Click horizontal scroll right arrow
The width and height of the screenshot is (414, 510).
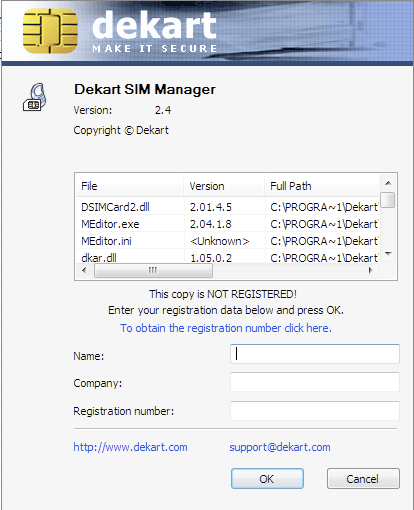pyautogui.click(x=371, y=270)
